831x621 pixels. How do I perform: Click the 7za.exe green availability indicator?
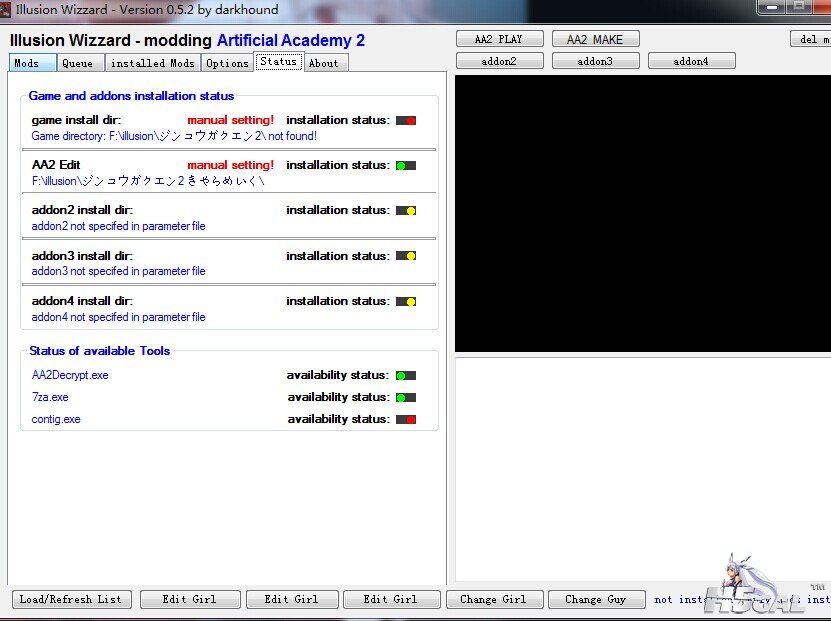point(406,398)
